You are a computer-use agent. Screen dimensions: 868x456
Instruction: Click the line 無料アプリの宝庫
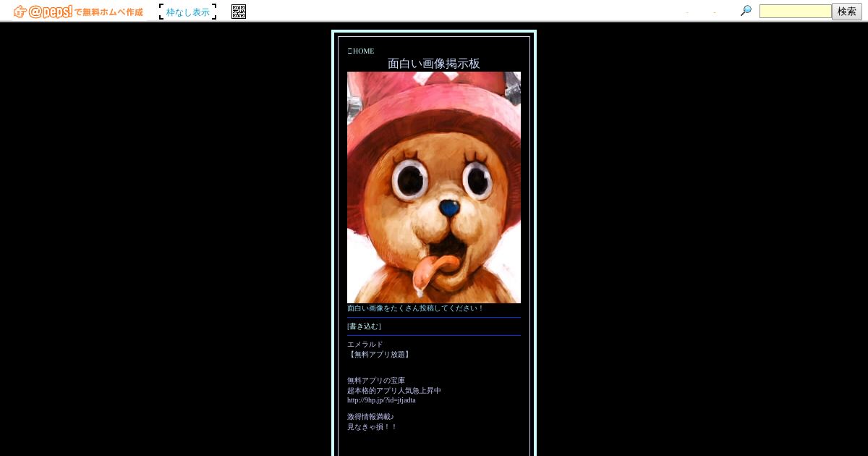[x=376, y=381]
